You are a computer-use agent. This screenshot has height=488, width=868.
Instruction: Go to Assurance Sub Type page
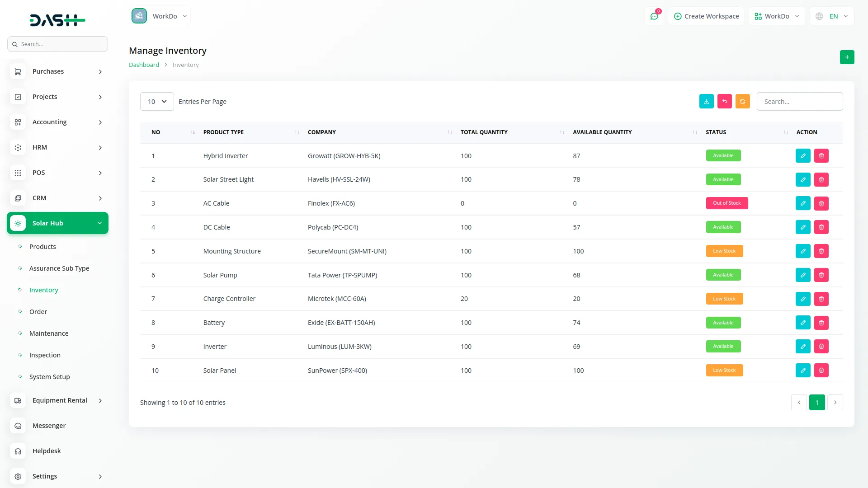(59, 268)
